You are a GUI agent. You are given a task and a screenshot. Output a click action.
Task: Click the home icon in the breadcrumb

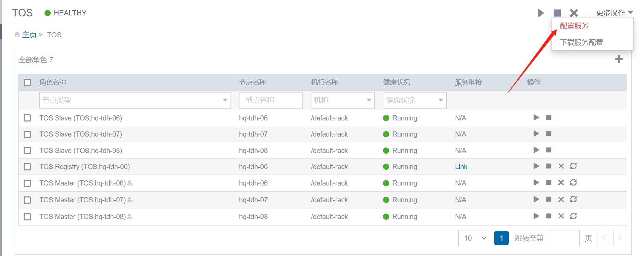coord(17,34)
